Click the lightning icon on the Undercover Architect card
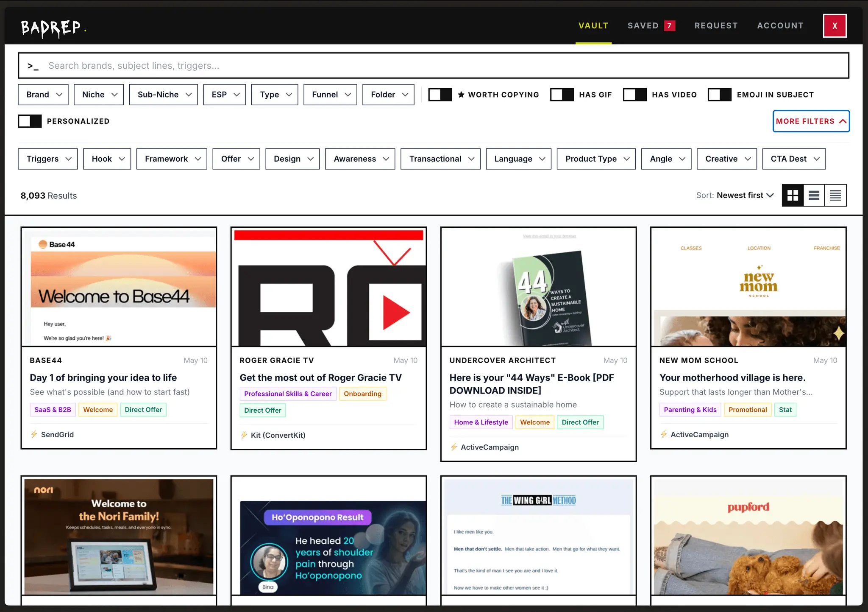The height and width of the screenshot is (612, 868). tap(453, 447)
